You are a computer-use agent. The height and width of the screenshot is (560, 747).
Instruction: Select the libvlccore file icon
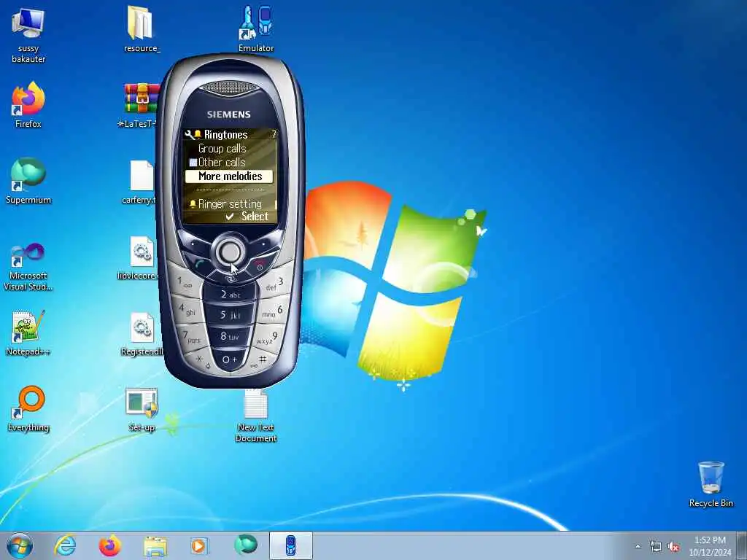click(139, 257)
